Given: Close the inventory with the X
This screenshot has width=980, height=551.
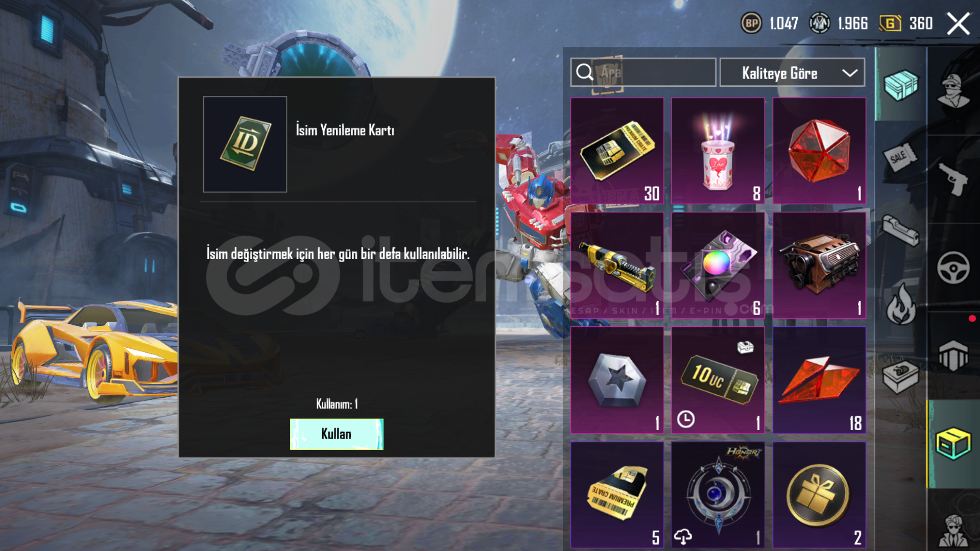Looking at the screenshot, I should (x=958, y=23).
